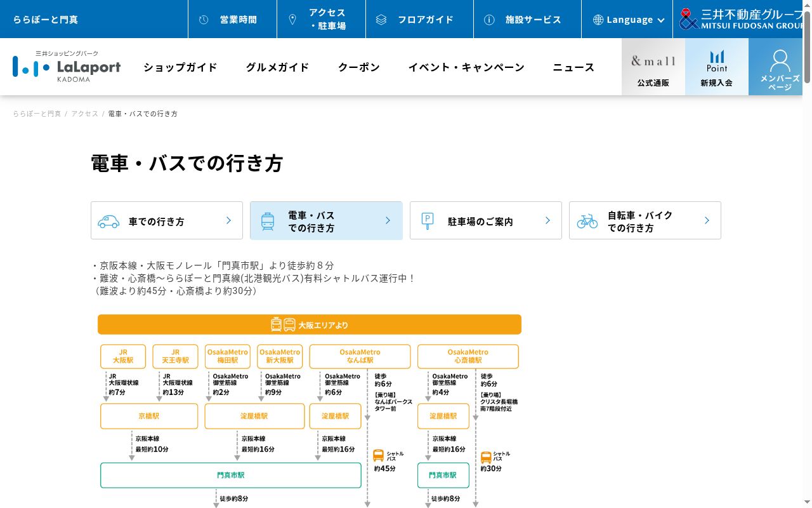This screenshot has height=508, width=812.
Task: Click the 電車・バスでの行き方 page heading
Action: click(187, 163)
